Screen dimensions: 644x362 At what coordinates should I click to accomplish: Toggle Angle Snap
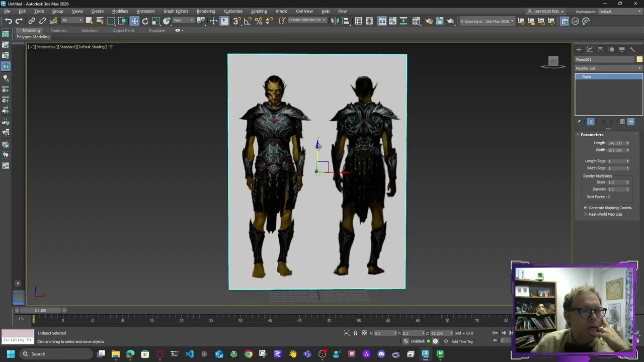click(x=248, y=21)
